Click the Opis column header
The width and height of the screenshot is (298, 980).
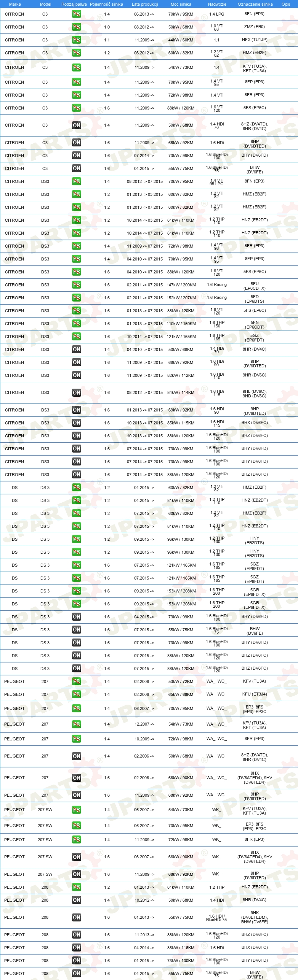click(x=286, y=4)
